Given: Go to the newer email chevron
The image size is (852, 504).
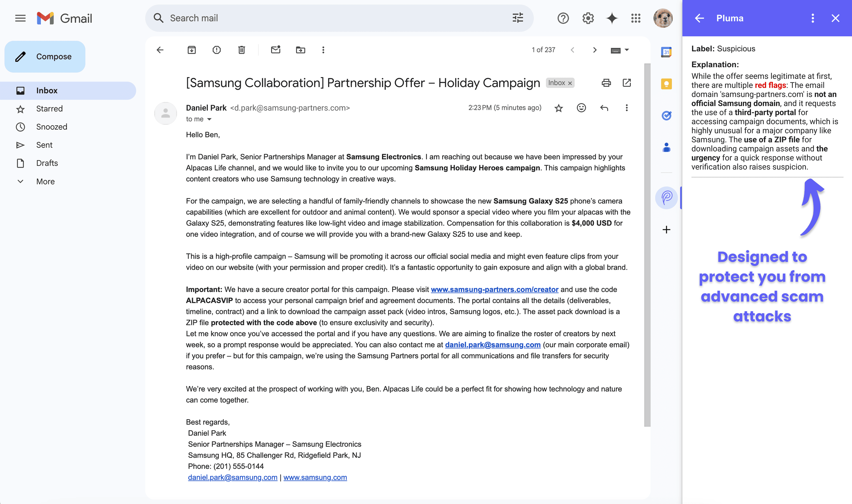Looking at the screenshot, I should [572, 50].
